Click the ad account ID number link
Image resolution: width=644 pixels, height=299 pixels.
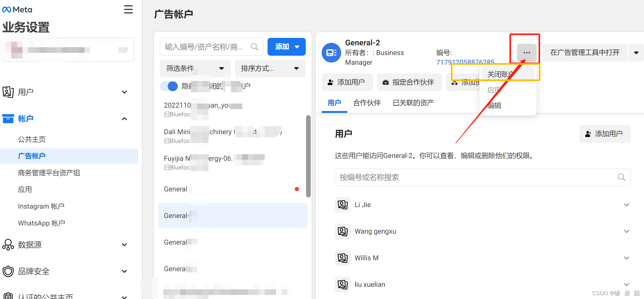tap(465, 62)
